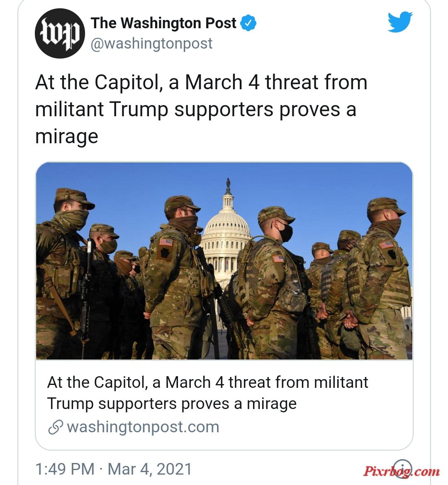Click the blue verified badge
Viewport: 448px width, 485px height.
[248, 23]
